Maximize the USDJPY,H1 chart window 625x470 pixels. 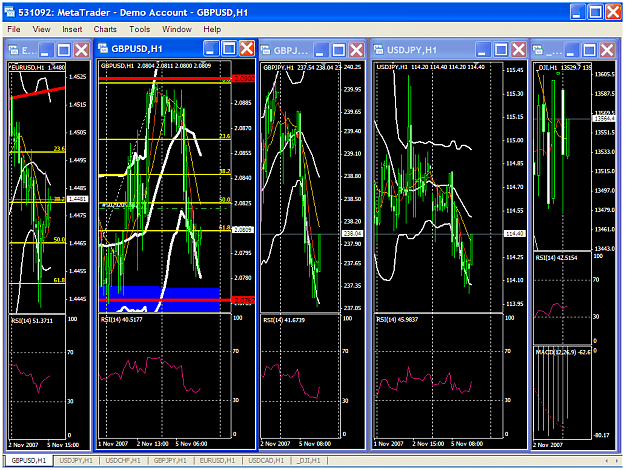click(x=501, y=50)
